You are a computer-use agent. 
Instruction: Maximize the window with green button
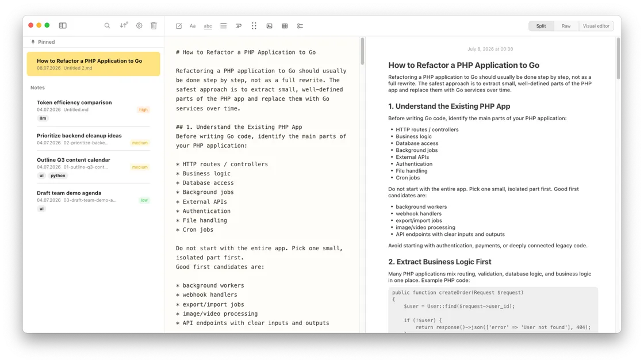(x=47, y=25)
